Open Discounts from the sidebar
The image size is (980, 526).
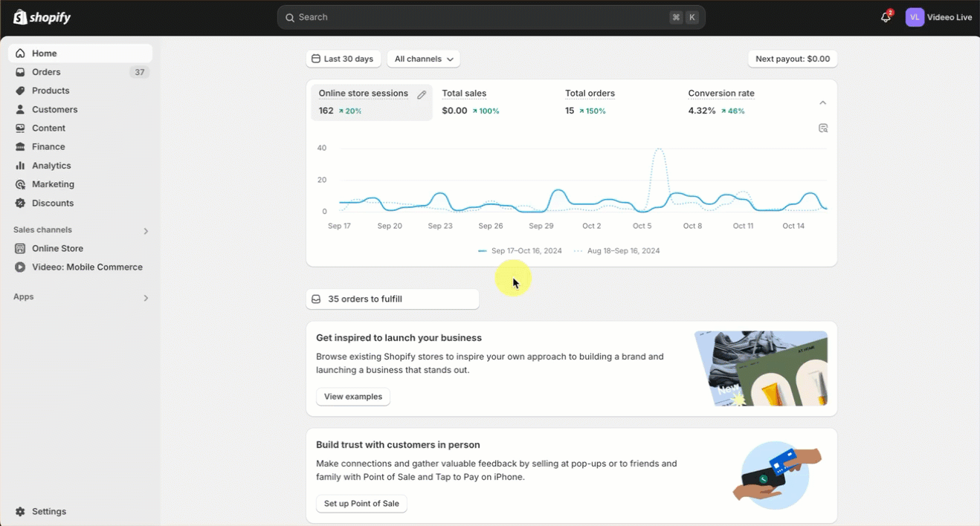click(x=53, y=203)
